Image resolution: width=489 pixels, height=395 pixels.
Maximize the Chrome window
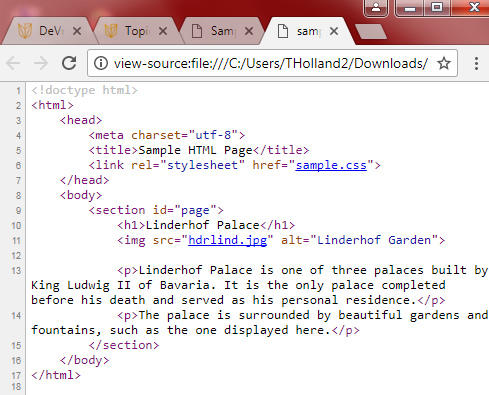click(x=437, y=8)
